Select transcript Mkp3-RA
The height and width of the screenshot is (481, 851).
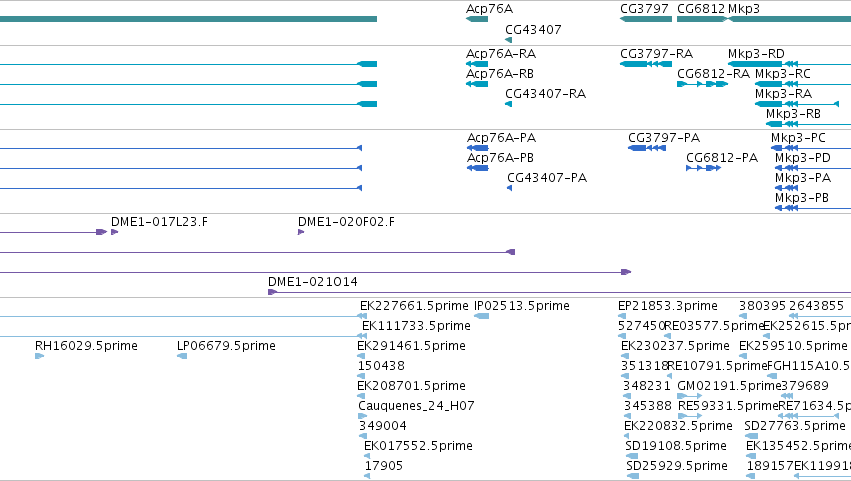pos(783,94)
